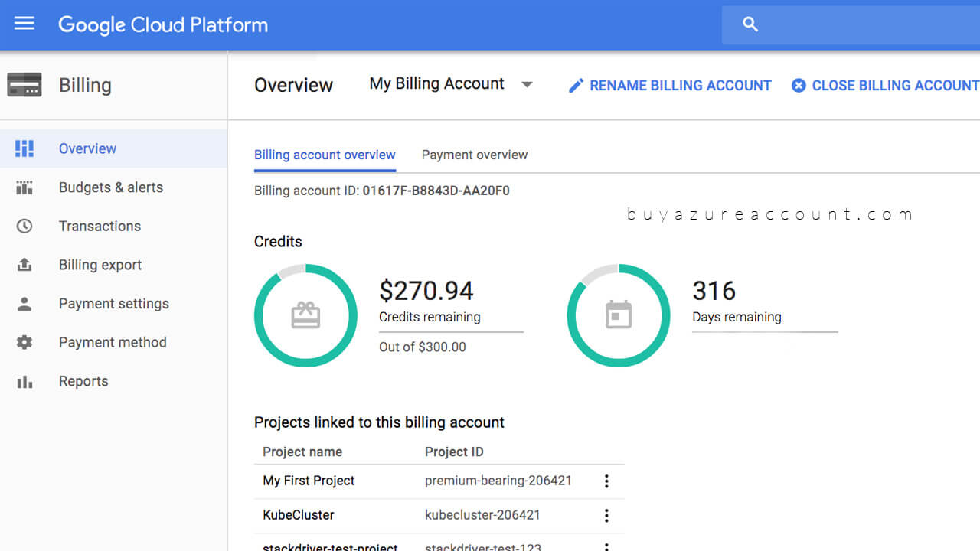Image resolution: width=980 pixels, height=551 pixels.
Task: Open Payment settings page
Action: pyautogui.click(x=113, y=304)
